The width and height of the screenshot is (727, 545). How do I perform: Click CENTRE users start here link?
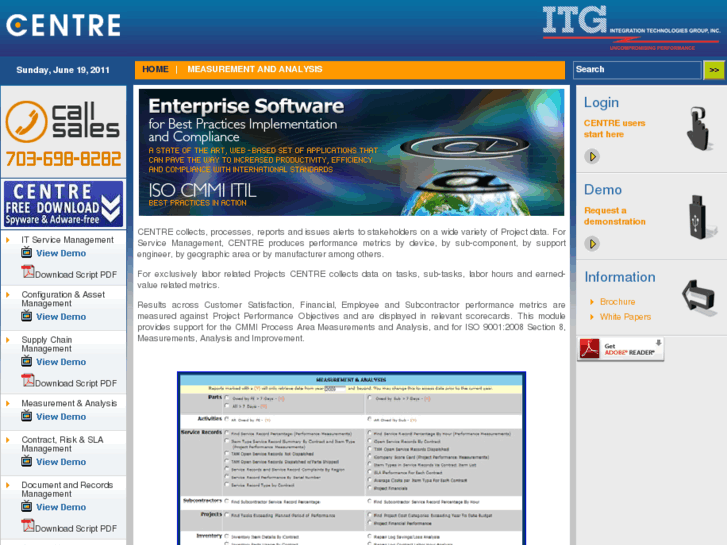614,128
